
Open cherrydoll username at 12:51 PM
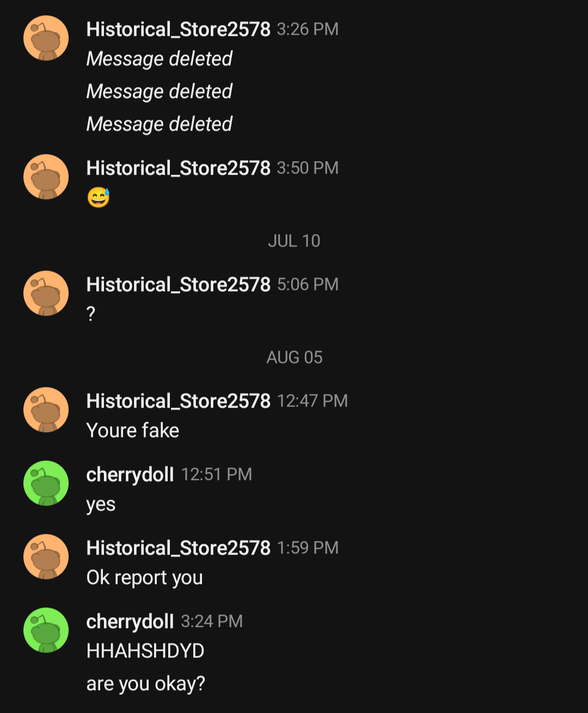pos(130,475)
